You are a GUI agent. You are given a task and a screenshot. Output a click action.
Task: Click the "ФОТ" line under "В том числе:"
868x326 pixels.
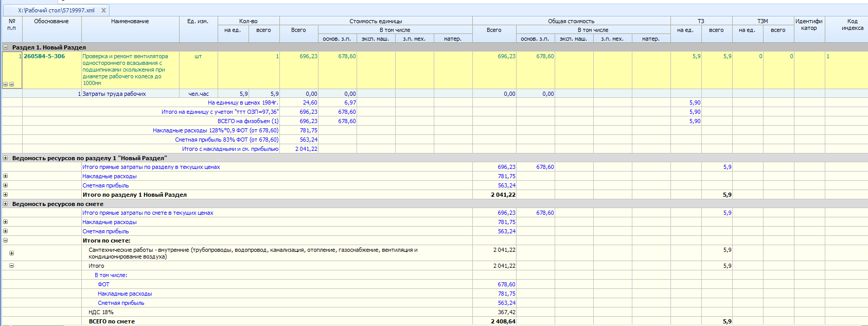[103, 284]
